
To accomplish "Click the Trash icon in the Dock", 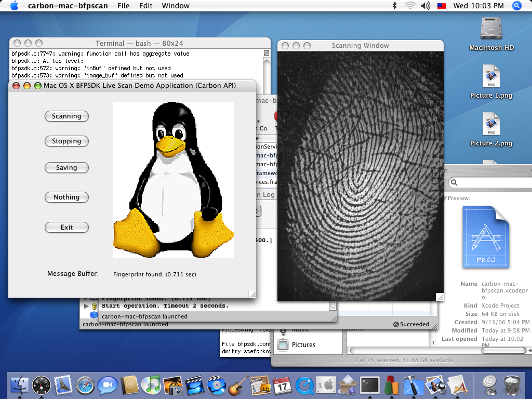I will [x=512, y=385].
